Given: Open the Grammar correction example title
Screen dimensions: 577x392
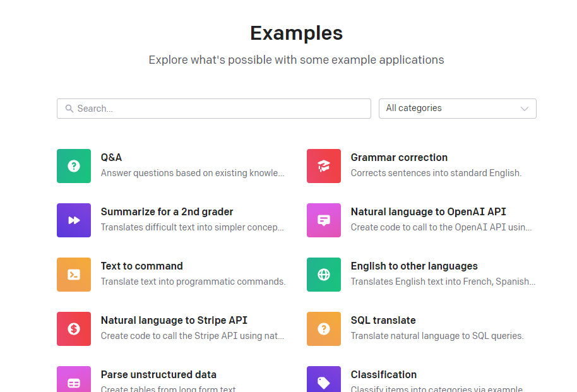Looking at the screenshot, I should [399, 158].
